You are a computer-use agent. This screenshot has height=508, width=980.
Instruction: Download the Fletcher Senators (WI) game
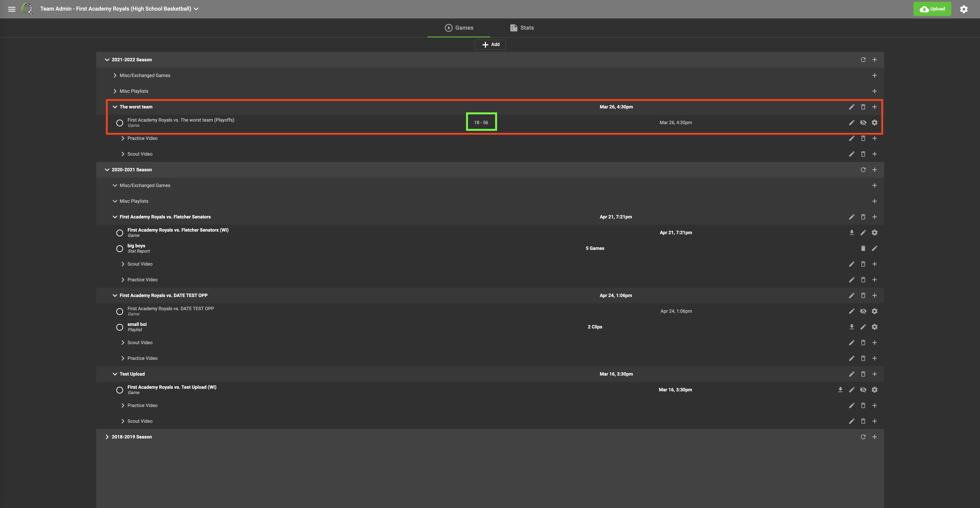pyautogui.click(x=852, y=233)
